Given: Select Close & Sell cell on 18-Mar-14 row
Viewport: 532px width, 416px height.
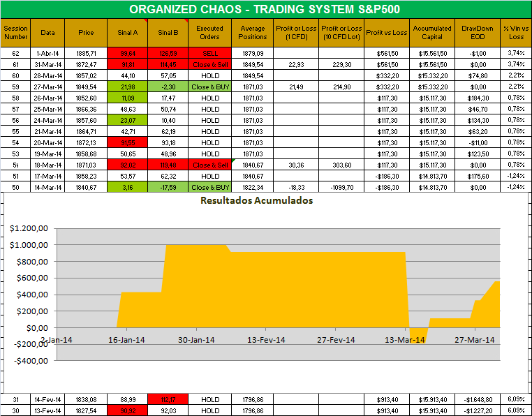Looking at the screenshot, I should [x=209, y=165].
